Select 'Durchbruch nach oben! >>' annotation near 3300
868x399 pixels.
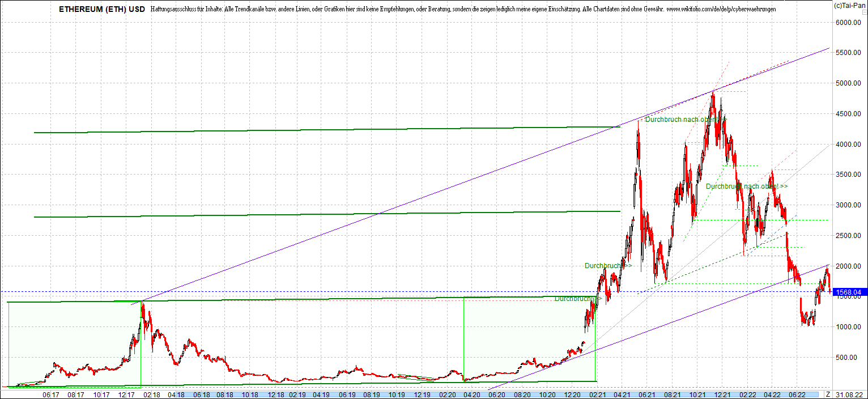(x=747, y=186)
